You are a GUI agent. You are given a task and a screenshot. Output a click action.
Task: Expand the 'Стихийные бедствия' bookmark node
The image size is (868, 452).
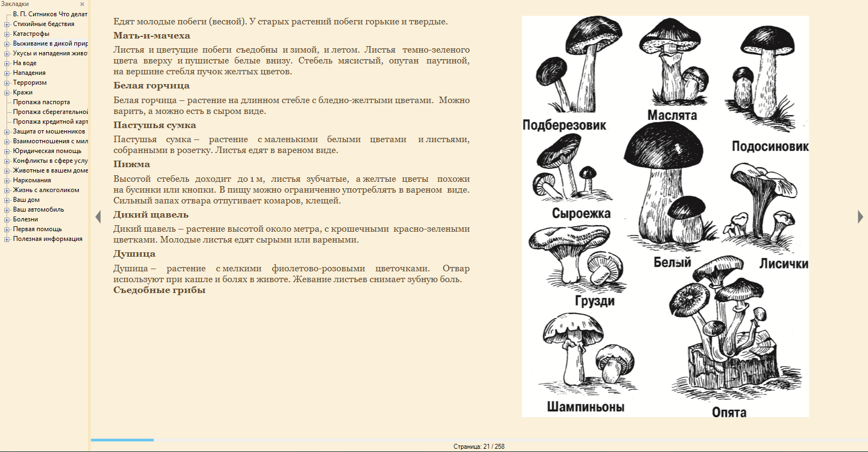(7, 24)
